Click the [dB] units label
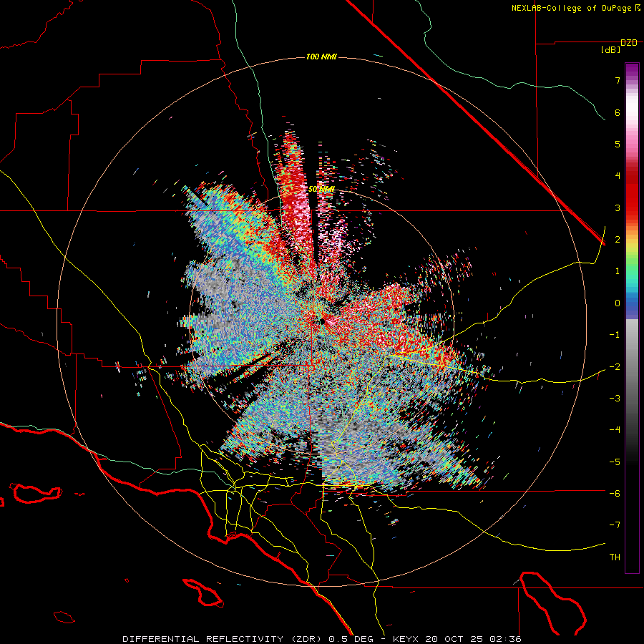Screen dimensions: 644x644 tap(610, 49)
